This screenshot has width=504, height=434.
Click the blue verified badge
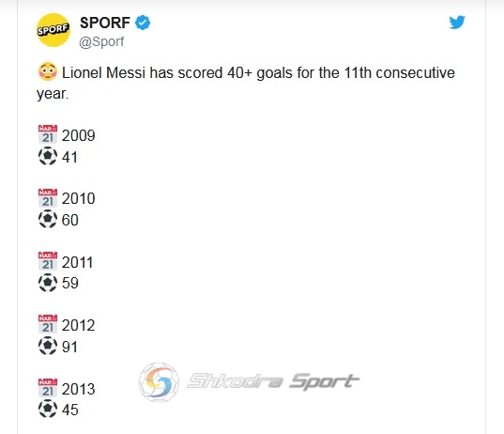click(x=143, y=23)
